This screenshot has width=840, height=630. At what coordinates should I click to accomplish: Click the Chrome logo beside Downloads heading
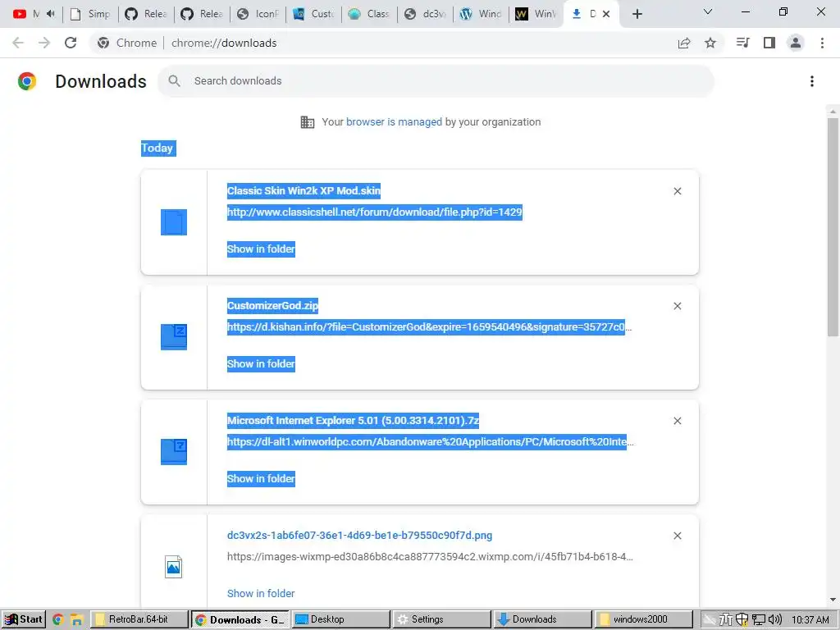coord(27,81)
